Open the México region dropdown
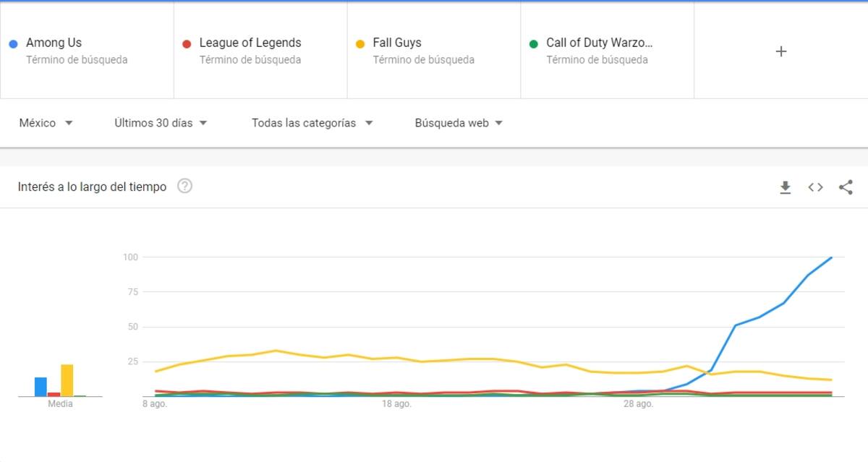The image size is (868, 462). 46,123
